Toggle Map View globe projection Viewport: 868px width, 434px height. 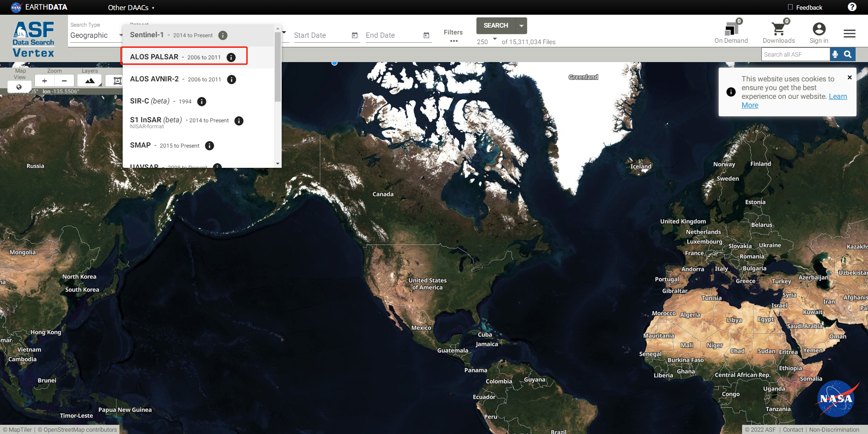[19, 87]
